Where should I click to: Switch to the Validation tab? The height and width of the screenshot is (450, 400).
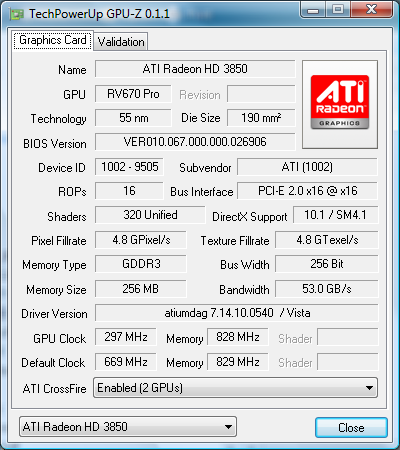121,42
